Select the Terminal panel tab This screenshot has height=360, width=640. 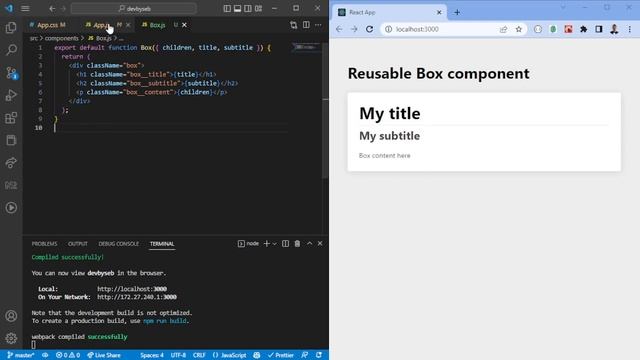(x=162, y=244)
